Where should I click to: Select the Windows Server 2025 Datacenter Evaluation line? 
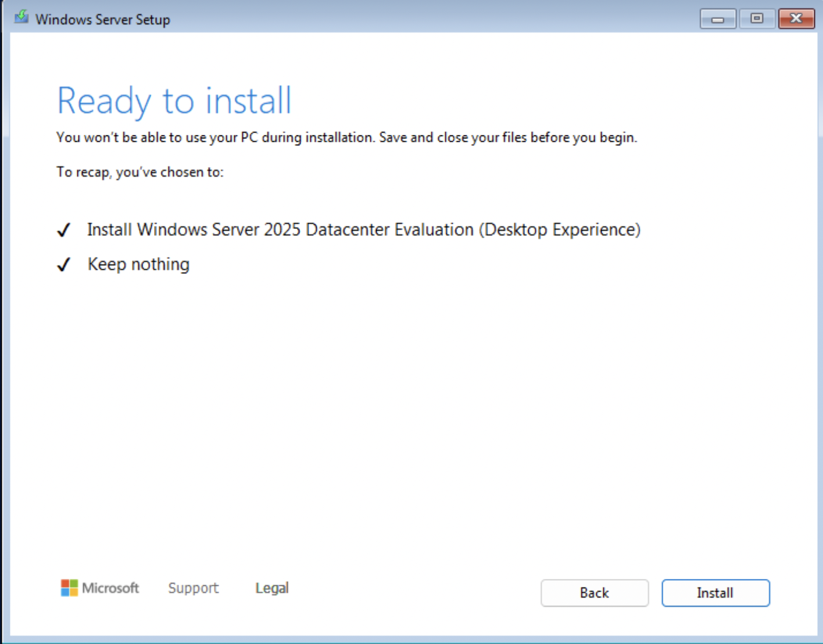(363, 230)
